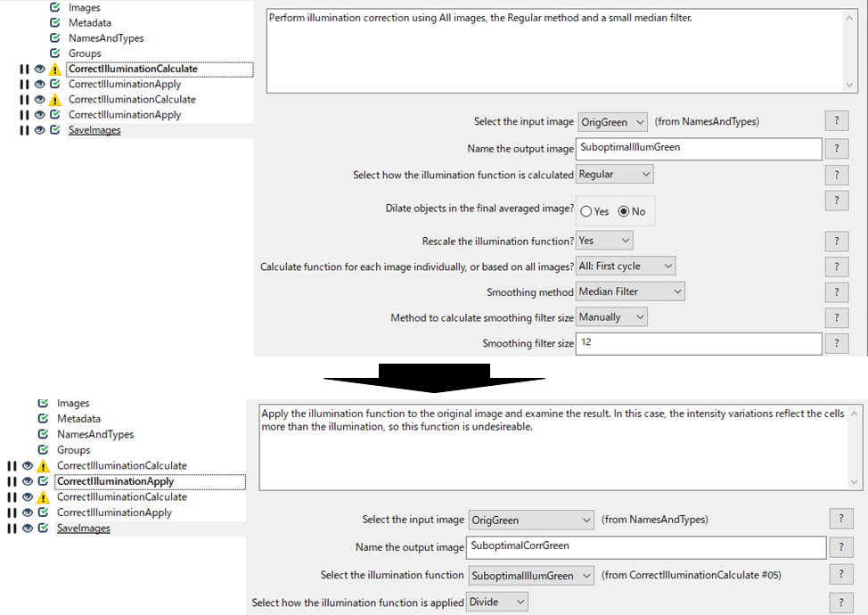
Task: Click check icon of bold CorrectIlluminationApply, lower list
Action: click(x=43, y=481)
